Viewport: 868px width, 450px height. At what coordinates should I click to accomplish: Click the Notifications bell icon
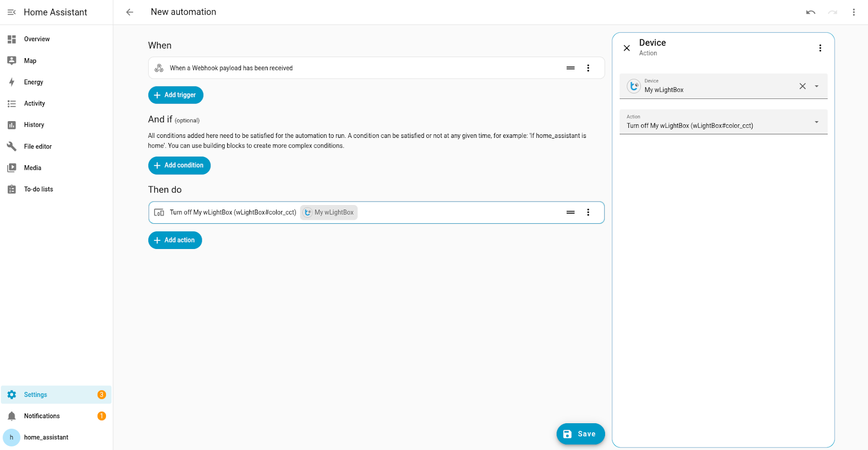click(12, 416)
